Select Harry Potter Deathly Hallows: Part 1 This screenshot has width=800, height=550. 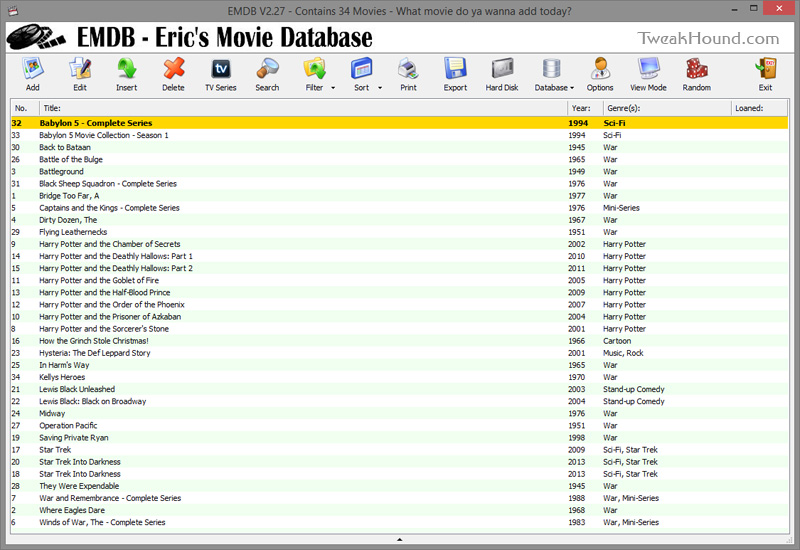[399, 256]
